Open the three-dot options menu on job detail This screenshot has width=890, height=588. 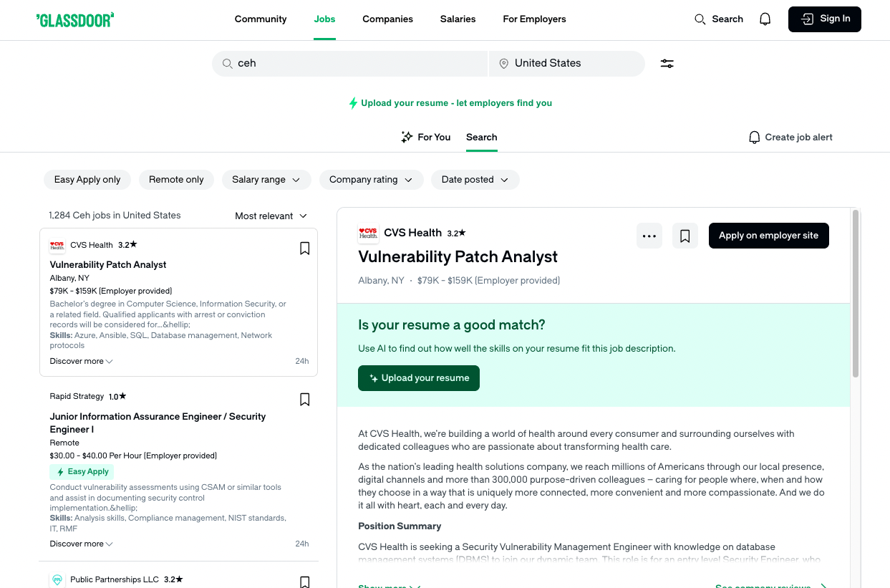coord(649,235)
